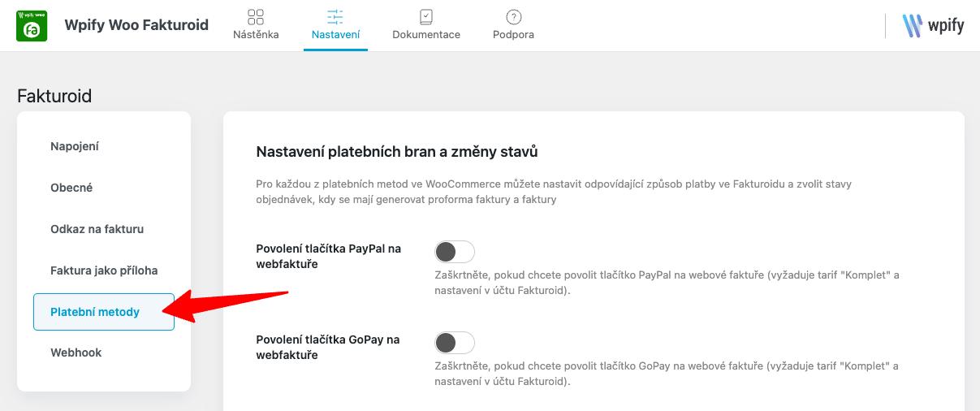The image size is (980, 411).
Task: Open the Webhook section
Action: click(76, 353)
